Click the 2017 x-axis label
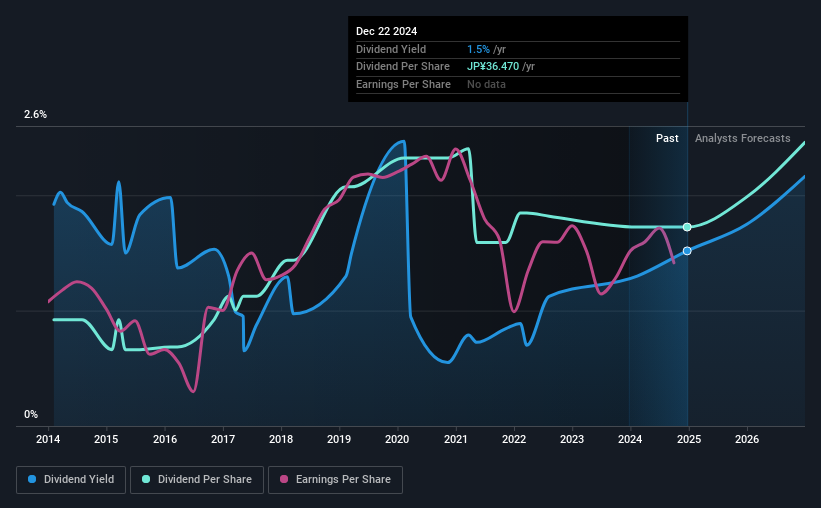Screen dimensions: 821x508 point(223,439)
